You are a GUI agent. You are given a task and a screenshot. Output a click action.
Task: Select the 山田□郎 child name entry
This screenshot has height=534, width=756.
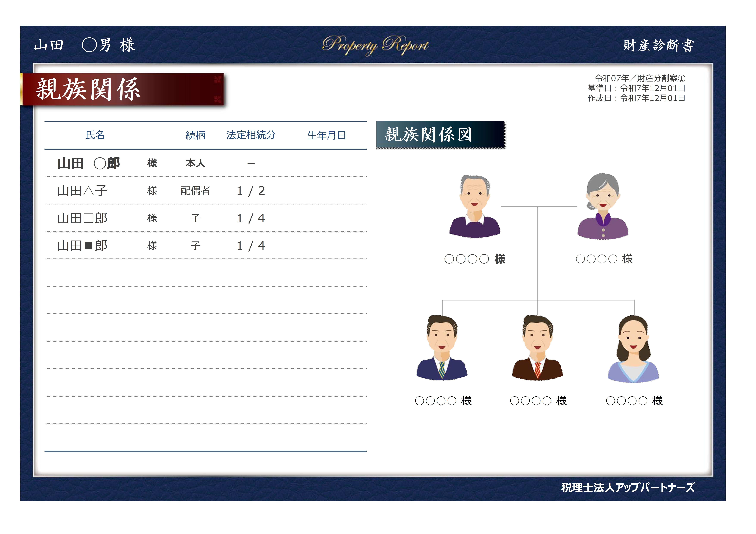point(82,218)
